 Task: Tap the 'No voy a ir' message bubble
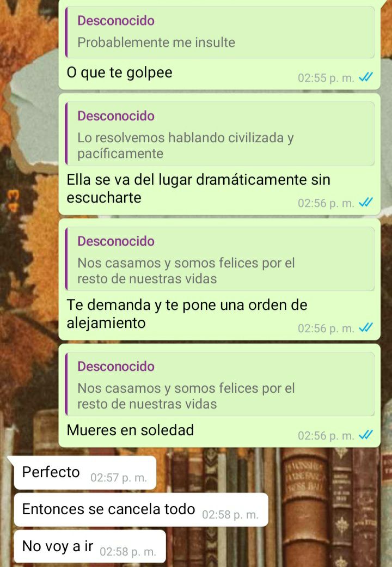pos(90,546)
